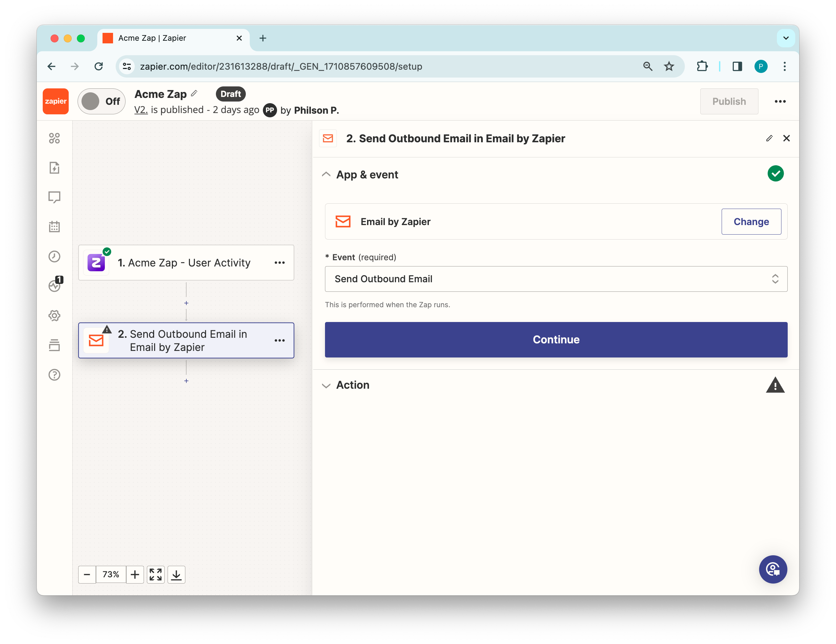Open the V2. version link
Screen dimensions: 836x644
pos(141,110)
